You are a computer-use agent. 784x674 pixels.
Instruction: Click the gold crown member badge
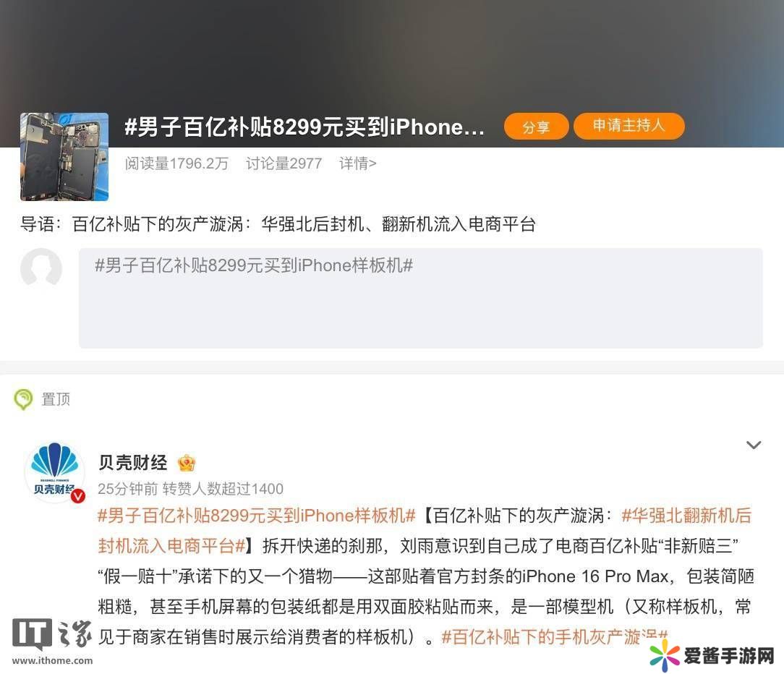pyautogui.click(x=187, y=463)
